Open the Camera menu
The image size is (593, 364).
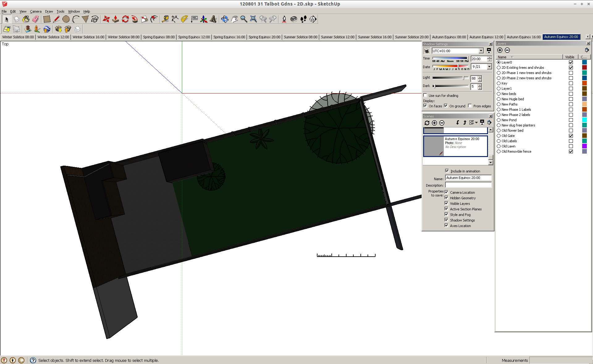[x=36, y=11]
